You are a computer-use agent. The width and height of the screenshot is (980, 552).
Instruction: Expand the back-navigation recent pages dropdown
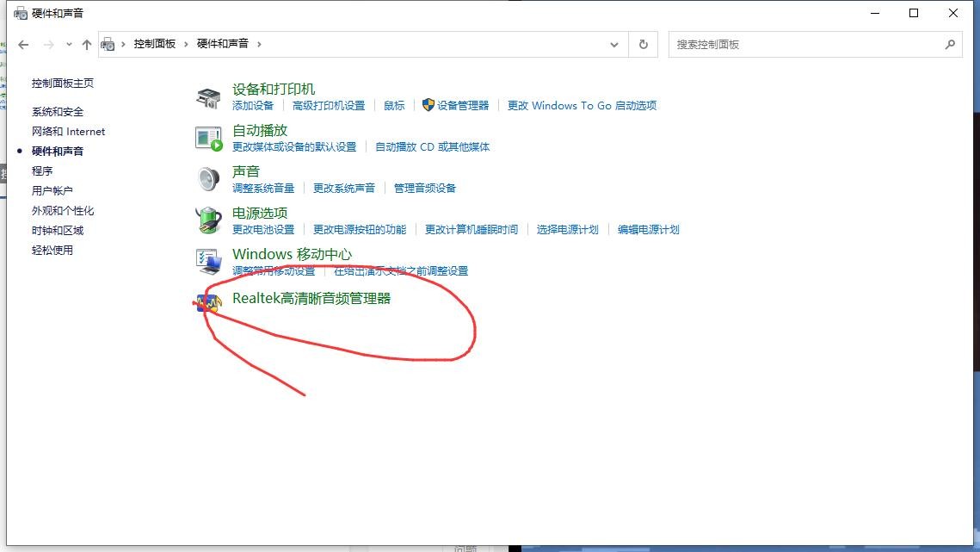(71, 44)
